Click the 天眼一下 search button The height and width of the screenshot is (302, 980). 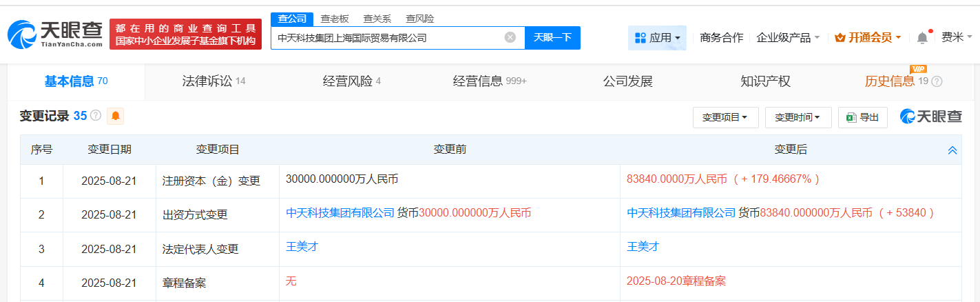pyautogui.click(x=552, y=37)
